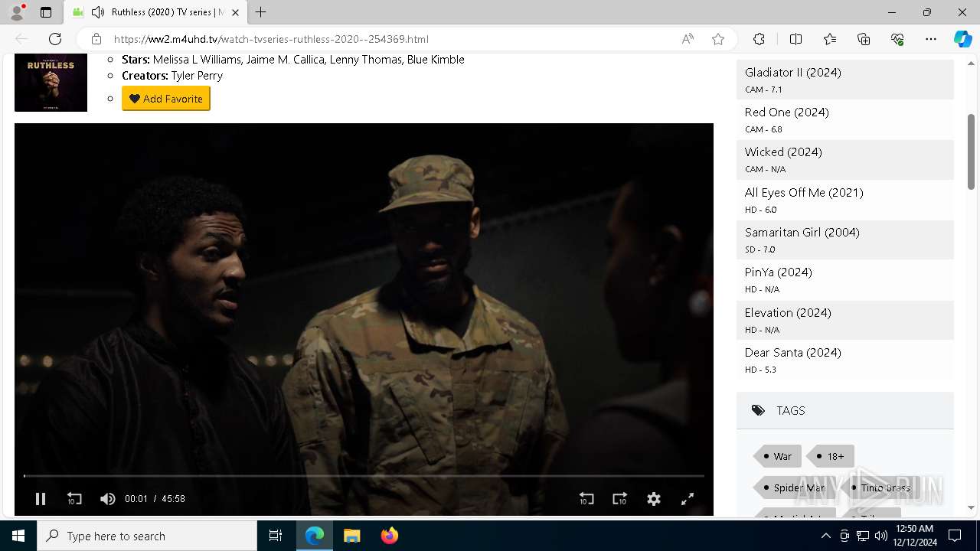Image resolution: width=980 pixels, height=551 pixels.
Task: Open Wicked (2024) listing
Action: (x=845, y=160)
